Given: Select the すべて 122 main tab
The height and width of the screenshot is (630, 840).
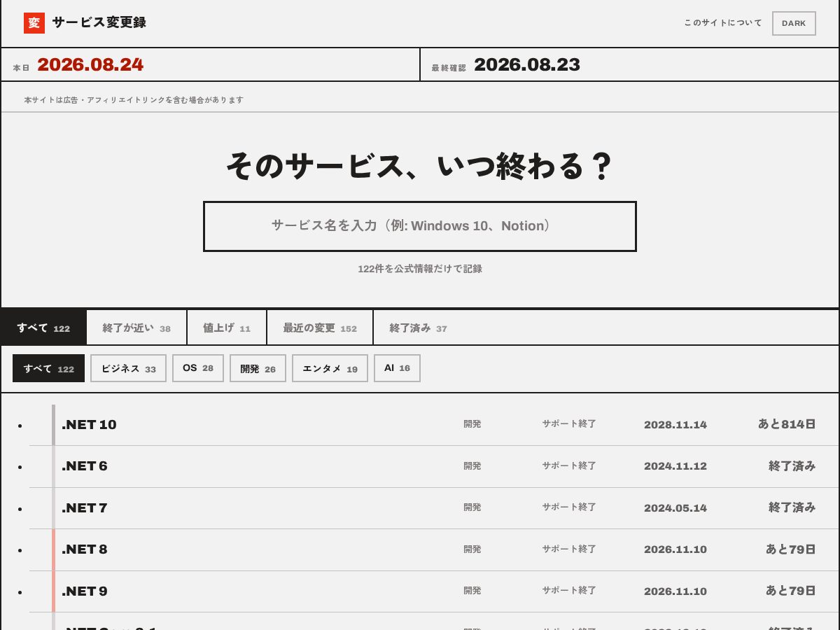Looking at the screenshot, I should [43, 328].
